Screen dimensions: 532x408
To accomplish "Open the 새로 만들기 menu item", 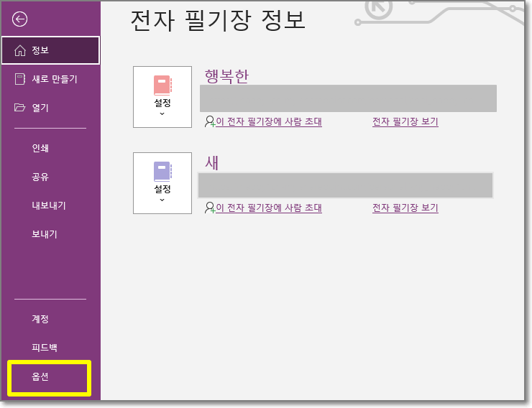I will coord(50,79).
